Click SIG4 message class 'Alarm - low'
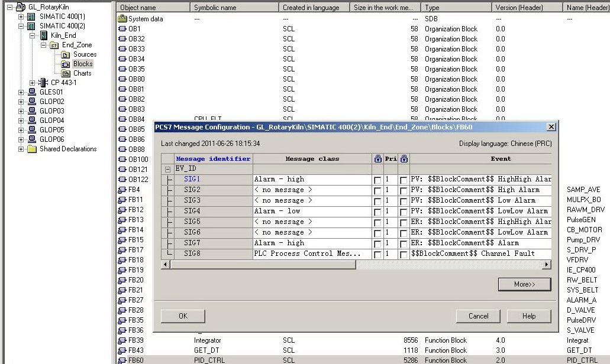Image resolution: width=610 pixels, height=364 pixels. tap(312, 212)
